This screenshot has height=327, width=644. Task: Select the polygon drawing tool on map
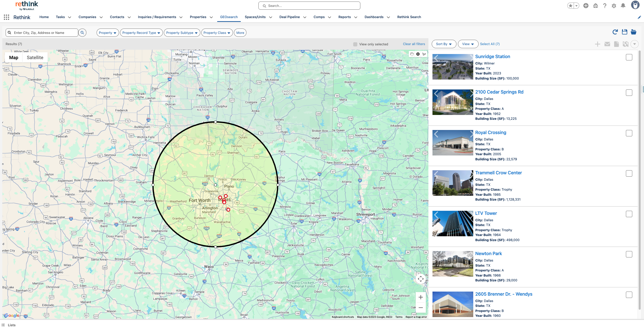click(x=424, y=54)
